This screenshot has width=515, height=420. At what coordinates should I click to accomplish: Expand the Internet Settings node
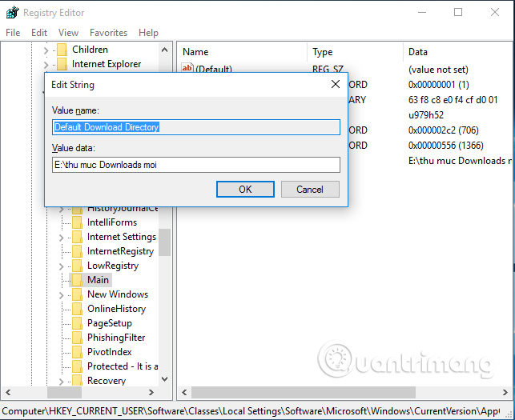(61, 238)
